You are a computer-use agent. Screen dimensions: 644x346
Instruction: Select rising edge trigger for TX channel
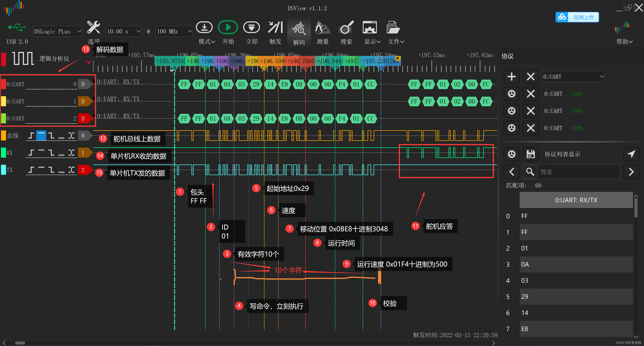[x=31, y=170]
